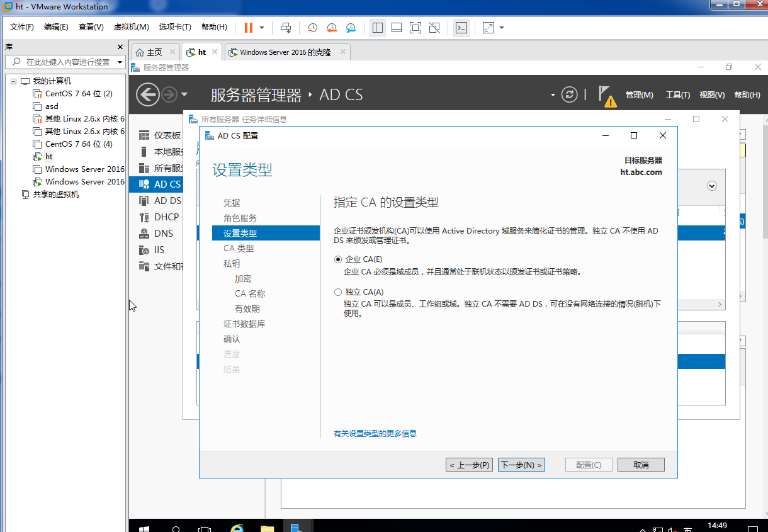Image resolution: width=768 pixels, height=532 pixels.
Task: Go to 证书数据库 wizard step
Action: point(244,324)
